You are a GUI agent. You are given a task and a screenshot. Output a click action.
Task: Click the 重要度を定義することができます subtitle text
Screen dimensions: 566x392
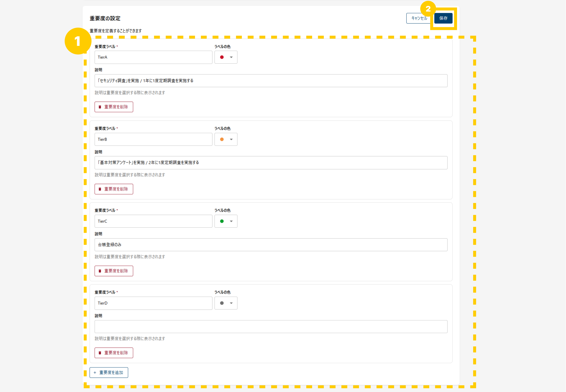coord(116,31)
